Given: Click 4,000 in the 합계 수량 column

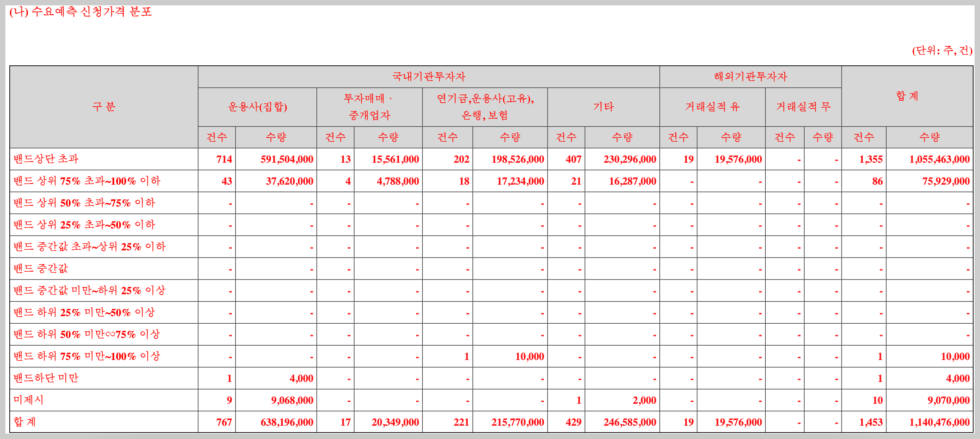Looking at the screenshot, I should click(958, 379).
